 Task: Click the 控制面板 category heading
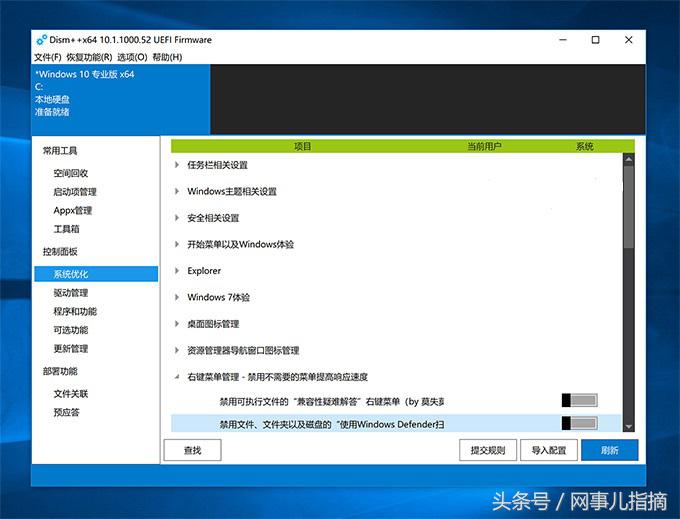[60, 252]
